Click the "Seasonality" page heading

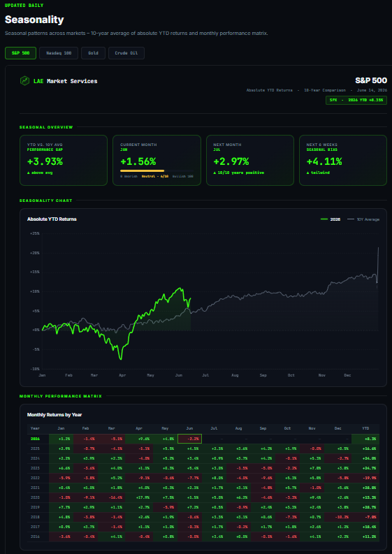coord(34,20)
